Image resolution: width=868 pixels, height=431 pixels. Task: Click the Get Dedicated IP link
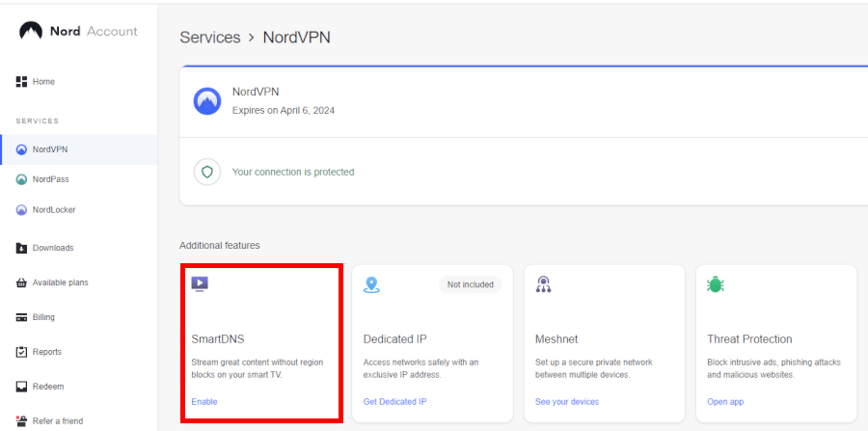(394, 402)
